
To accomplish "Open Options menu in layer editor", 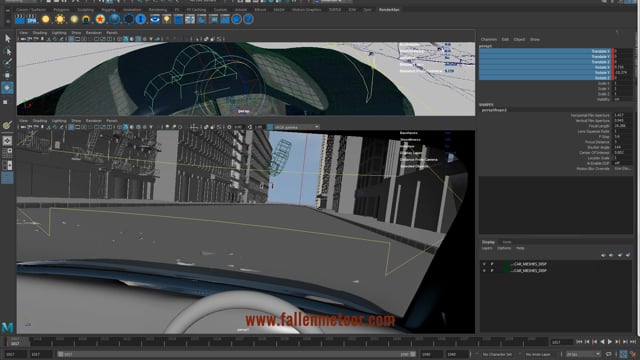I will click(x=504, y=248).
